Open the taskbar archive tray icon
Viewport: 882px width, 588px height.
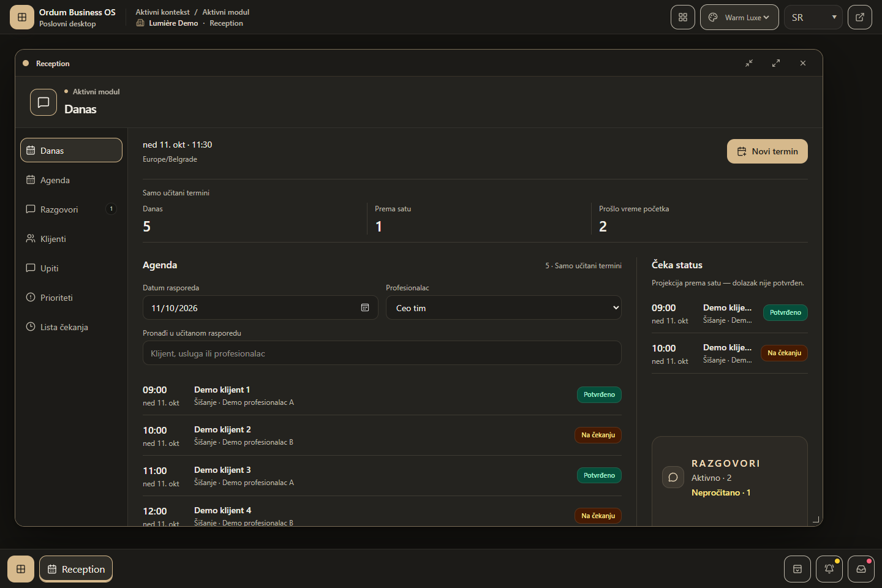(797, 569)
